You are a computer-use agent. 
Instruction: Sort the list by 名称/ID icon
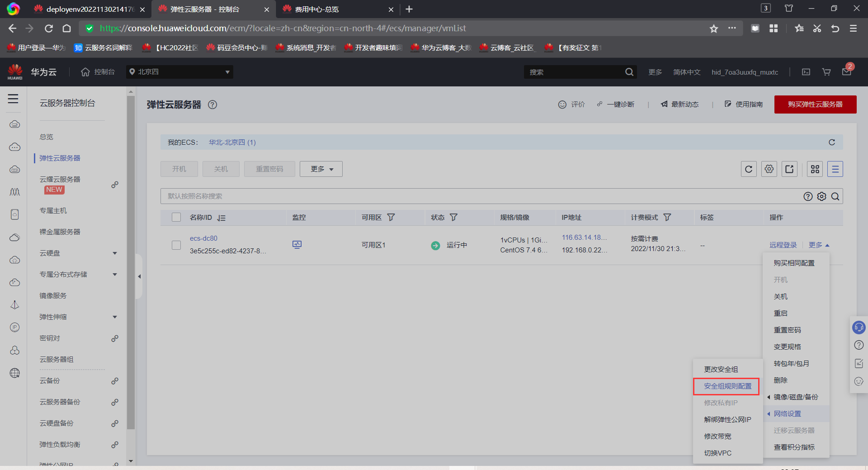(221, 218)
